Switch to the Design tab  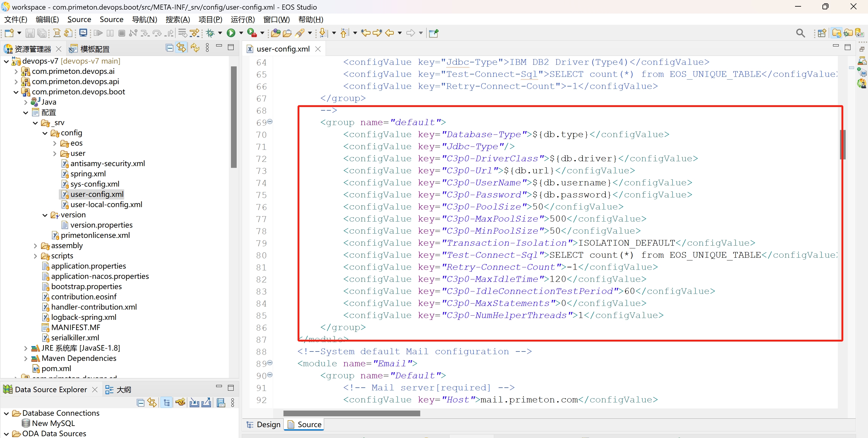coord(264,424)
